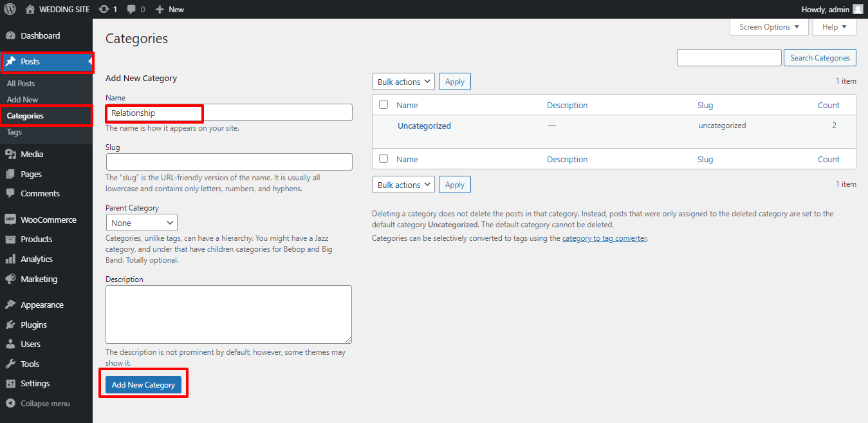
Task: Go to All Posts submenu item
Action: coord(21,84)
